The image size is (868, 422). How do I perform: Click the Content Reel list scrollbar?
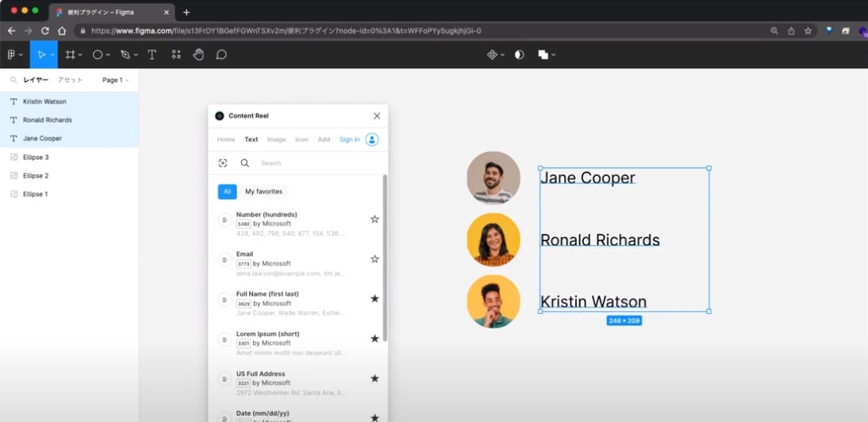coord(385,258)
